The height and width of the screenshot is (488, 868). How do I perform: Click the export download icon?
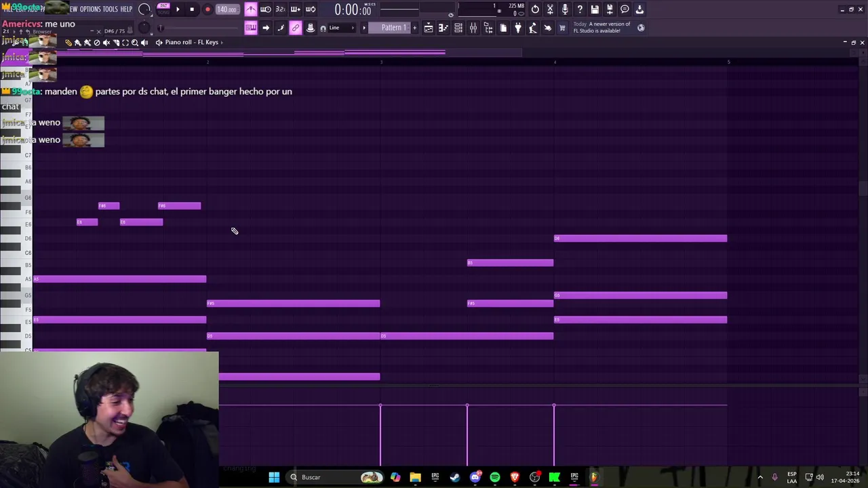click(x=639, y=9)
